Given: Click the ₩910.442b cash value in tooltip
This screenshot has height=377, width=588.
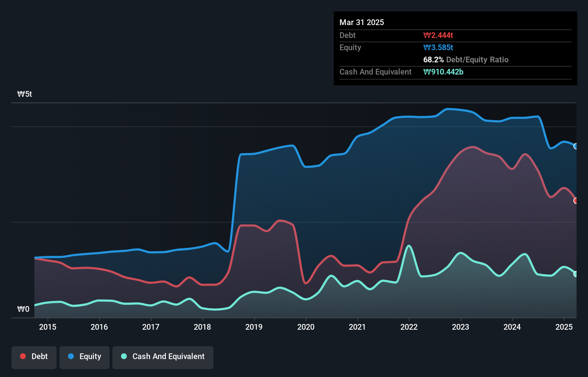Looking at the screenshot, I should pyautogui.click(x=443, y=72).
